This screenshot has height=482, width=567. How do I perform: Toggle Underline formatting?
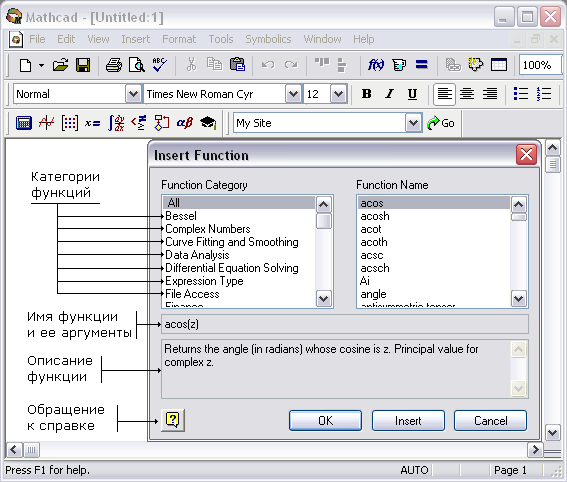pyautogui.click(x=412, y=94)
